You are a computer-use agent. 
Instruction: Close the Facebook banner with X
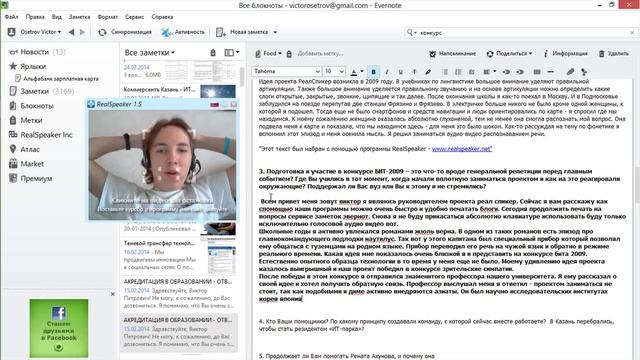point(113,294)
